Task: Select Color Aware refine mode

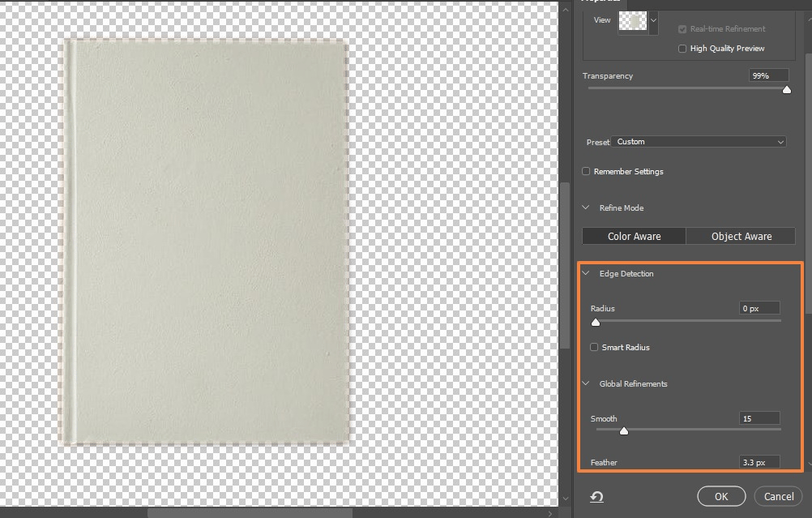Action: click(x=634, y=237)
